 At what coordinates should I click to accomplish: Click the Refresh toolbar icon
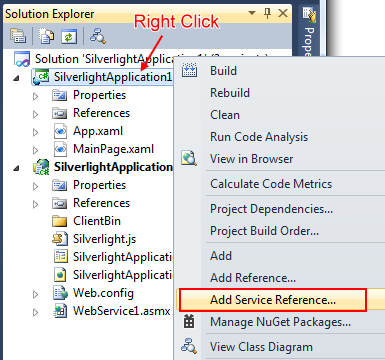pos(69,36)
